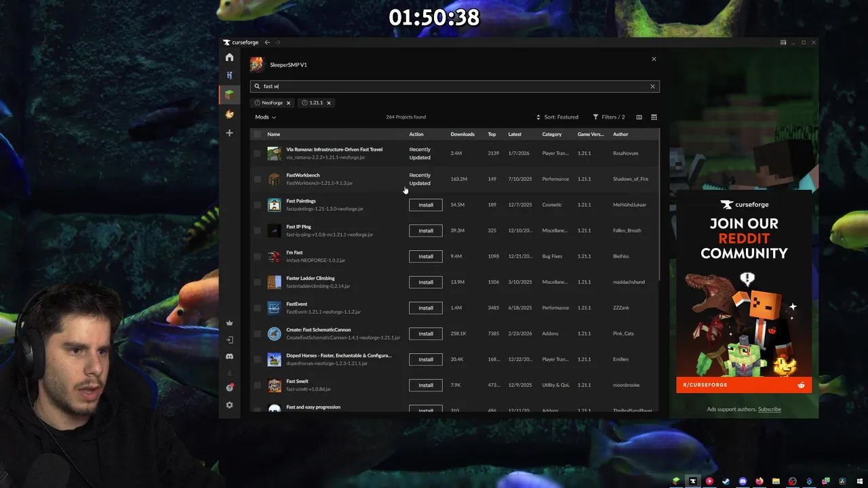
Task: Open the R/CURSEFORGE Reddit banner
Action: (744, 385)
